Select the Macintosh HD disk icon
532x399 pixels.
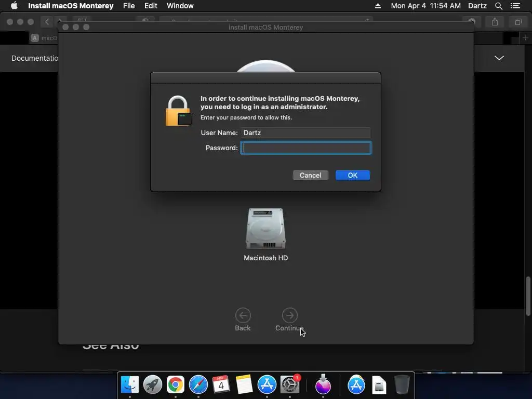pos(265,229)
